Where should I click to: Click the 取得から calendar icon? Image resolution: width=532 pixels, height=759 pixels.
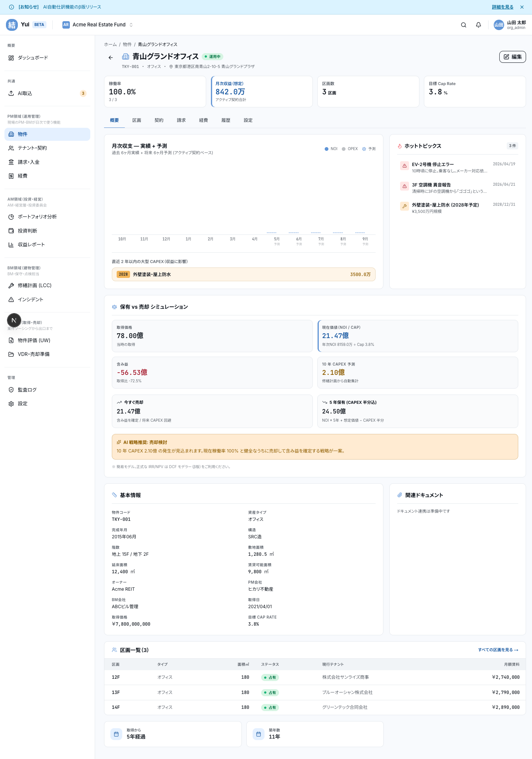(116, 734)
